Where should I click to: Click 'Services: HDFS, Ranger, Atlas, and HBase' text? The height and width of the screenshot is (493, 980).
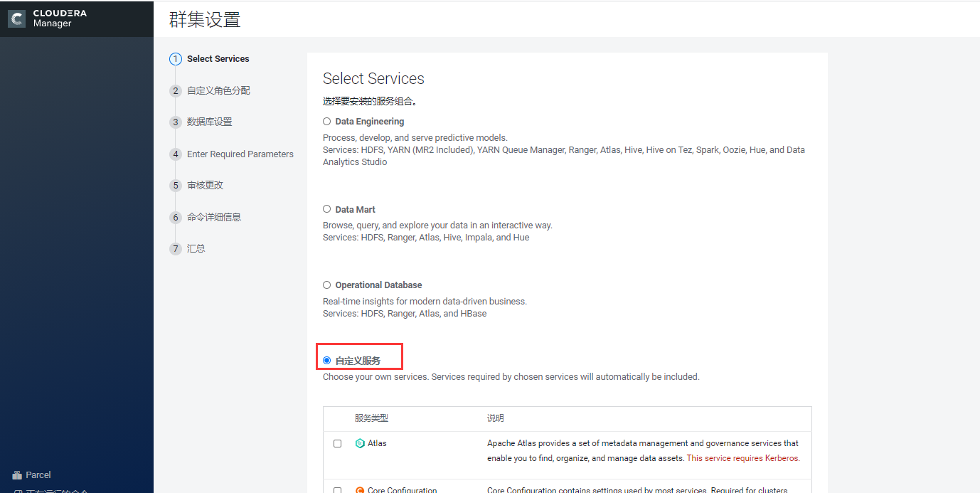(405, 314)
